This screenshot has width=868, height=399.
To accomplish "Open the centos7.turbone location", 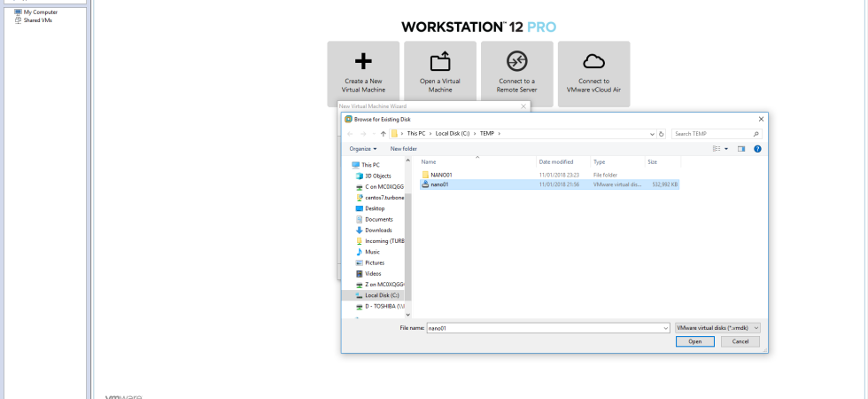I will (x=380, y=197).
